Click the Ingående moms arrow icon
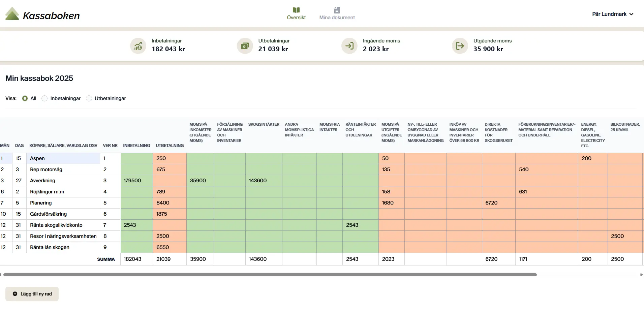This screenshot has height=313, width=644. [349, 46]
